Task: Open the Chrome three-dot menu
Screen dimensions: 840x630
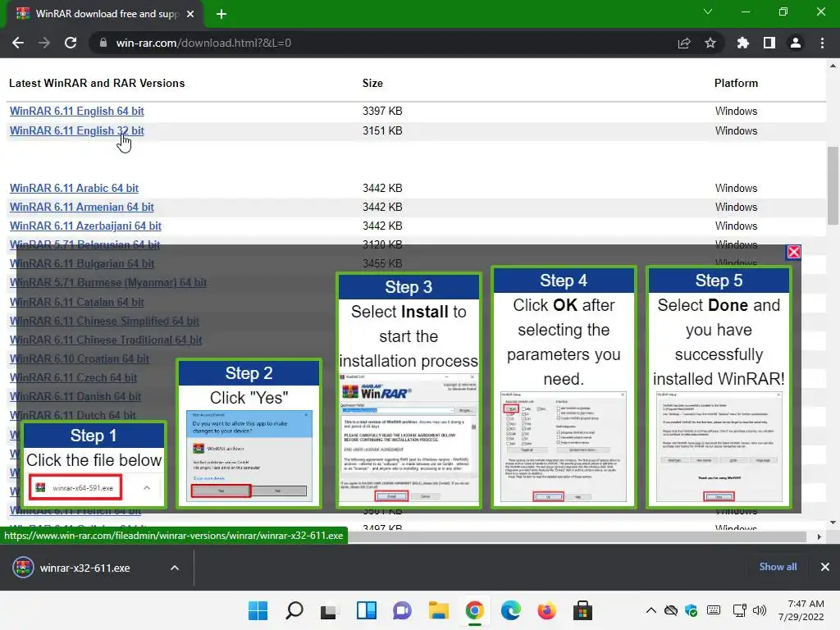Action: coord(822,43)
